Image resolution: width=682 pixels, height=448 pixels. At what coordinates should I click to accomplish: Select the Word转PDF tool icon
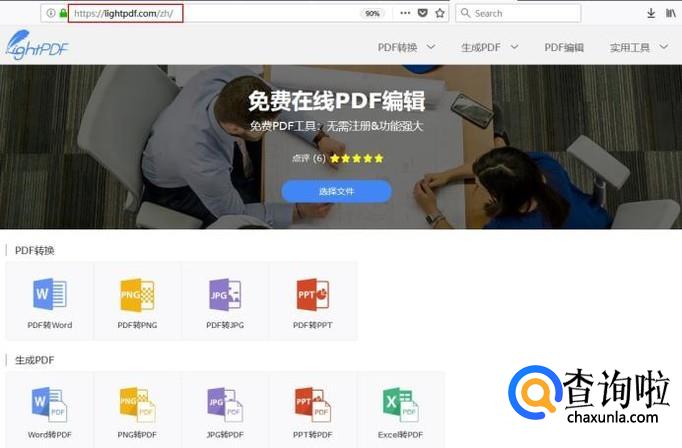49,403
